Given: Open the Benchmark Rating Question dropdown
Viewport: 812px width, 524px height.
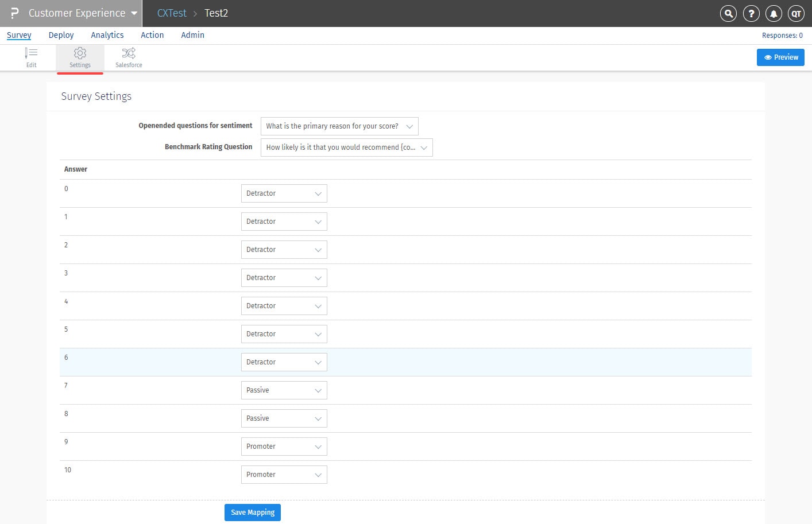Looking at the screenshot, I should click(346, 148).
